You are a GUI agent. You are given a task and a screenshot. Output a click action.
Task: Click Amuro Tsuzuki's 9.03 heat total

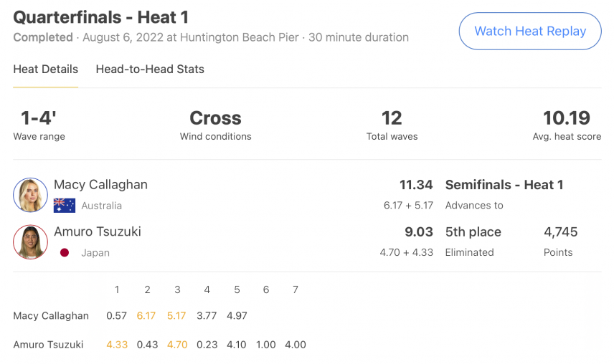419,232
